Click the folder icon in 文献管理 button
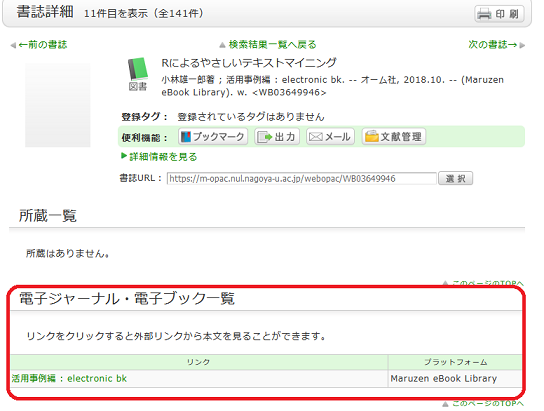544x411 pixels. (372, 136)
